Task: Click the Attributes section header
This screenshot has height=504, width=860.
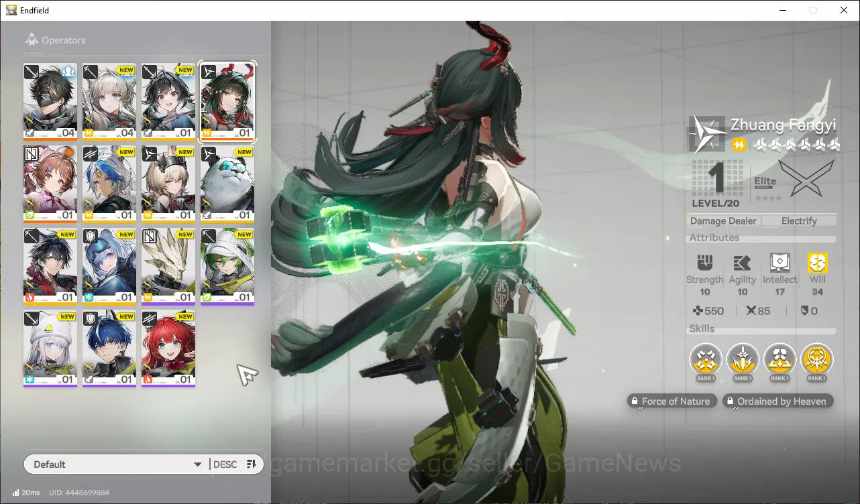Action: (714, 238)
